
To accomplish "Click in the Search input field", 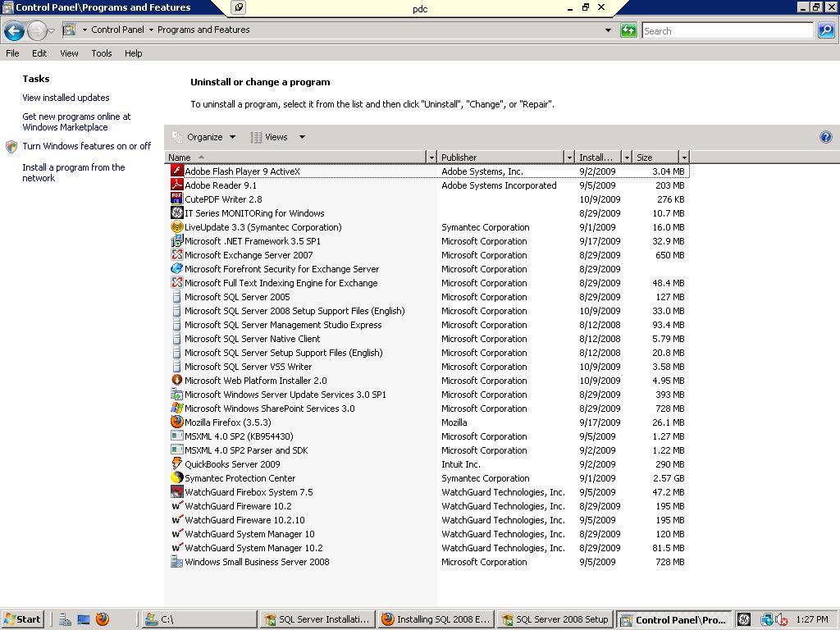I will [x=728, y=30].
